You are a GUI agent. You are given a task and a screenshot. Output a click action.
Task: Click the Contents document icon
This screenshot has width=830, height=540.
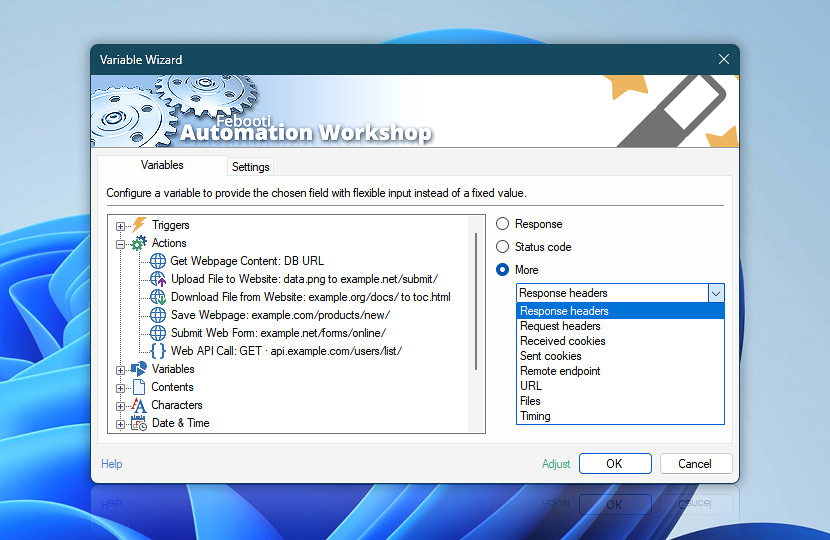click(x=139, y=387)
